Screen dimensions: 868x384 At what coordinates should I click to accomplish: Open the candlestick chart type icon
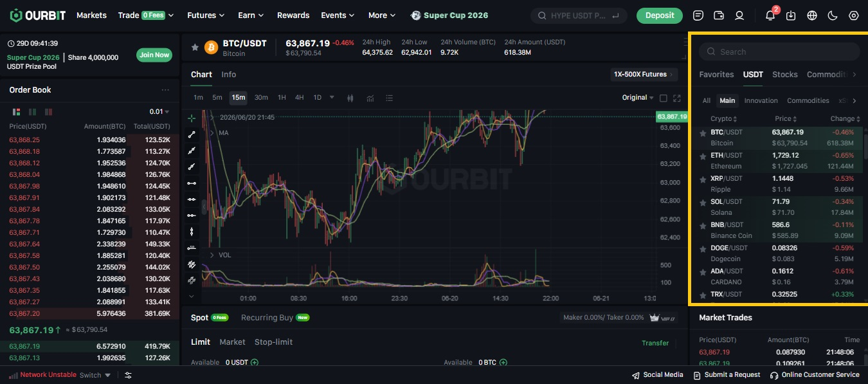click(350, 98)
